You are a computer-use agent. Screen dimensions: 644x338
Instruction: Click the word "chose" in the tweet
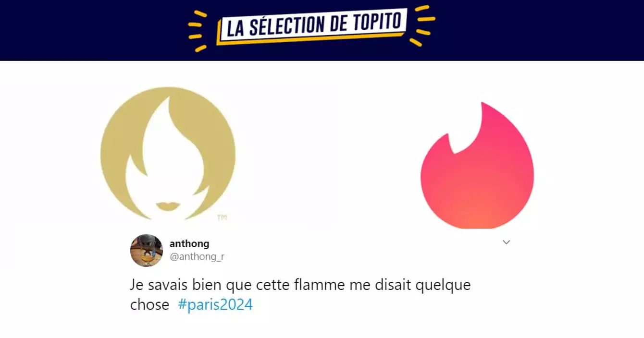149,305
